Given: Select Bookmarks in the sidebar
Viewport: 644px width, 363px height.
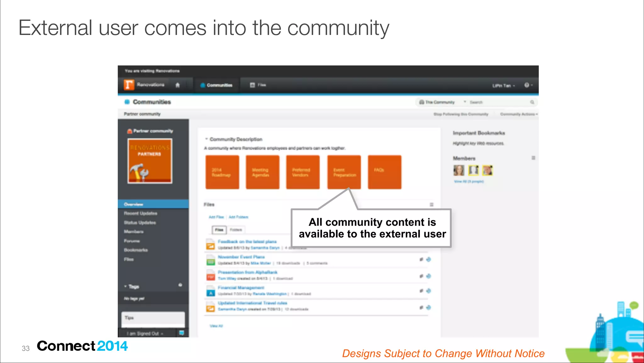Looking at the screenshot, I should [x=136, y=250].
